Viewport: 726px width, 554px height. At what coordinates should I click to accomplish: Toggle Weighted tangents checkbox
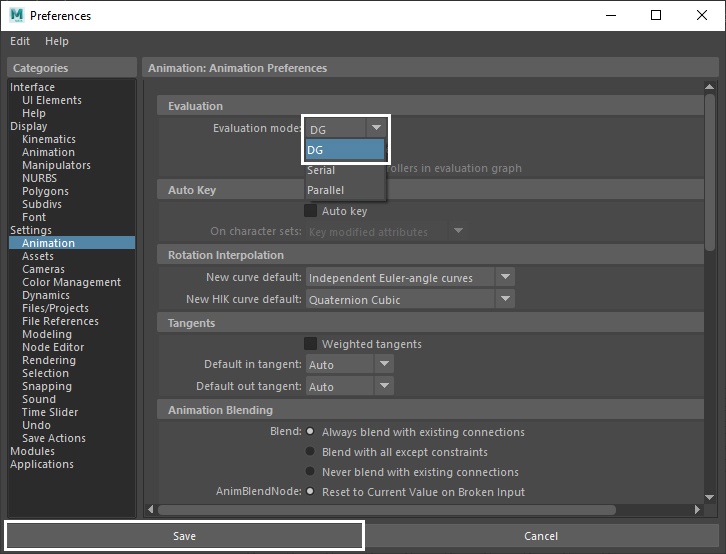(310, 343)
